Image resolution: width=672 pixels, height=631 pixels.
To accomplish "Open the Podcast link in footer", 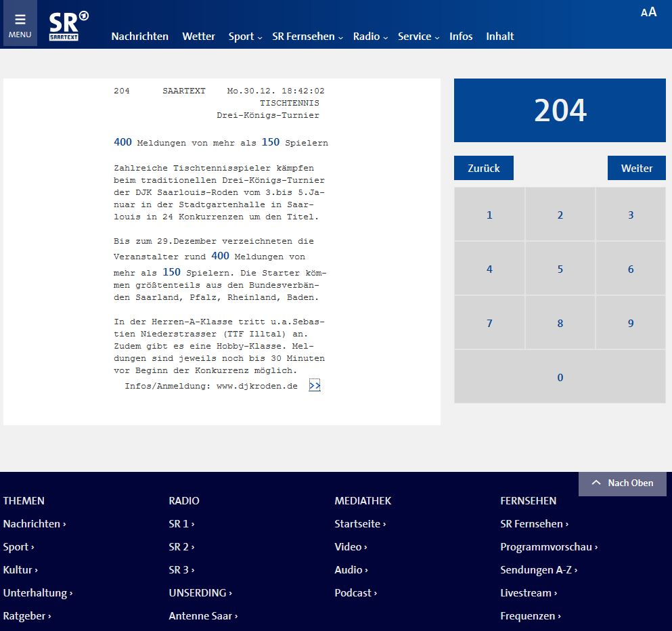I will [355, 593].
